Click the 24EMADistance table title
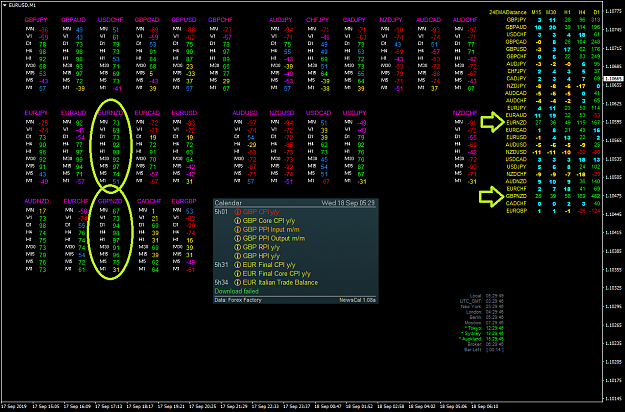 tap(507, 12)
